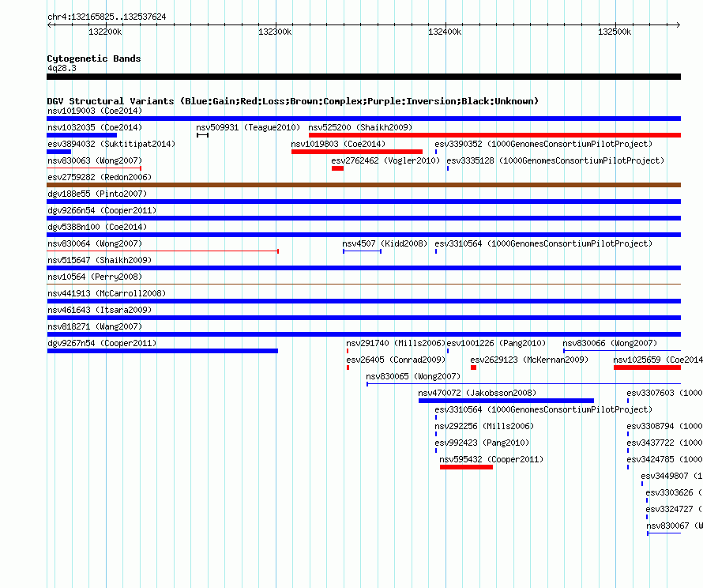Screen dimensions: 703x588
Task: Select esv992423 (Pang2010) label
Action: [x=482, y=443]
